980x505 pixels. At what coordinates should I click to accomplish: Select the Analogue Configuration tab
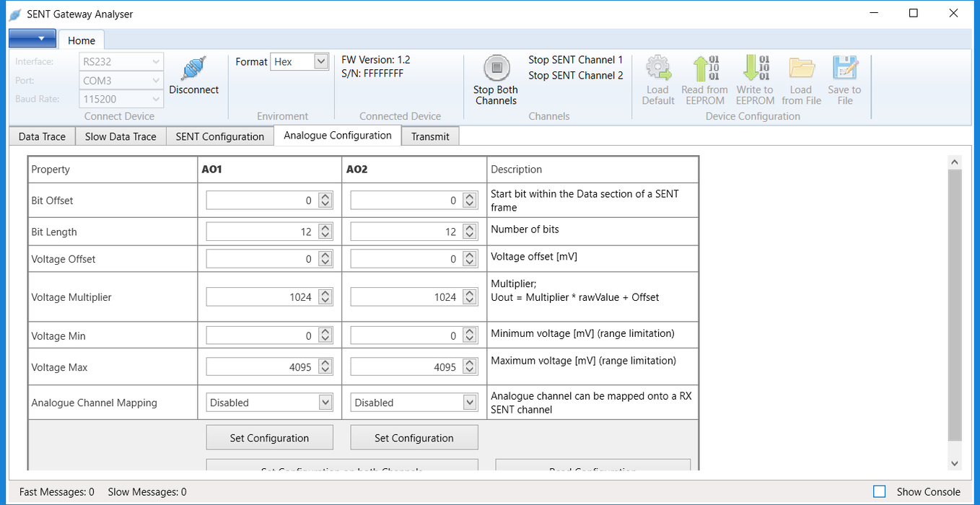click(x=338, y=136)
